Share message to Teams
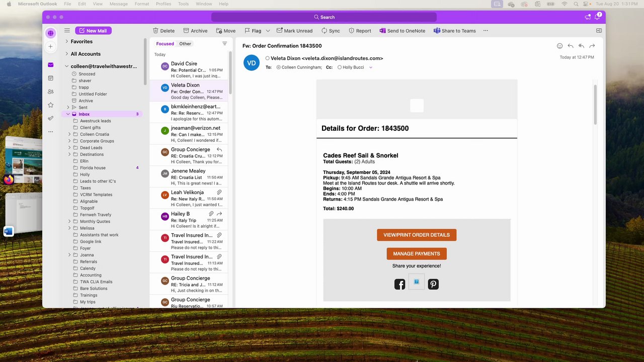644x362 pixels. (x=454, y=31)
